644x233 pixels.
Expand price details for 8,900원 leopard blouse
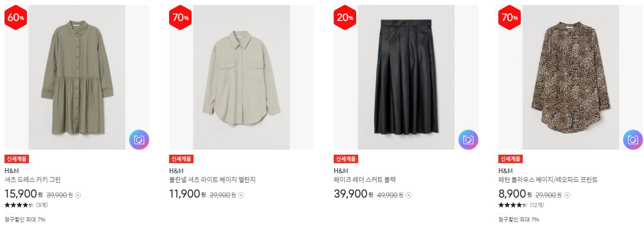(567, 195)
